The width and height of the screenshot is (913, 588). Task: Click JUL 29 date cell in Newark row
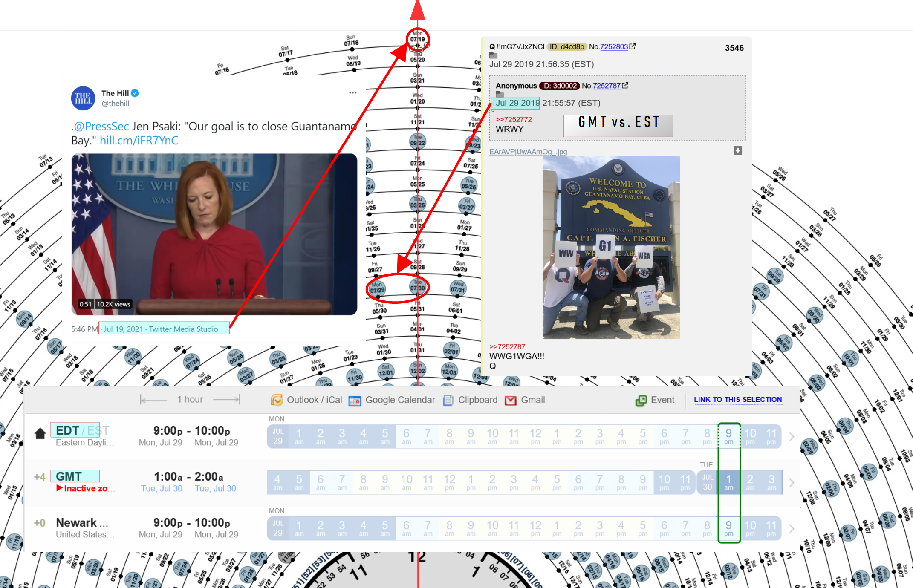pos(278,529)
